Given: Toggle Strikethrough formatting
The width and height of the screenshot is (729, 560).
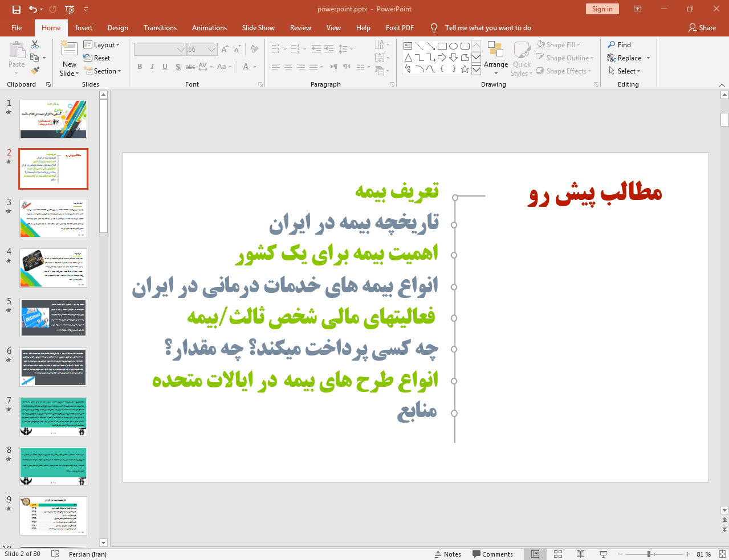Looking at the screenshot, I should coord(190,67).
